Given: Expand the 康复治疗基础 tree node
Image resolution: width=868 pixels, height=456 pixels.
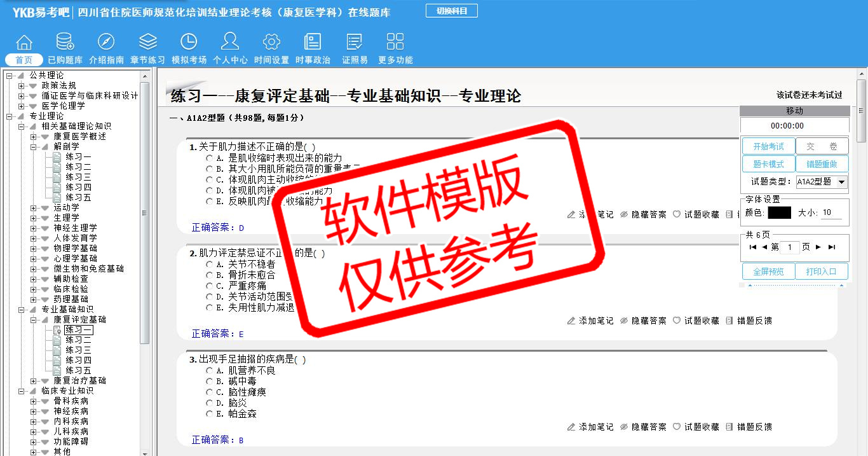Looking at the screenshot, I should (x=34, y=381).
